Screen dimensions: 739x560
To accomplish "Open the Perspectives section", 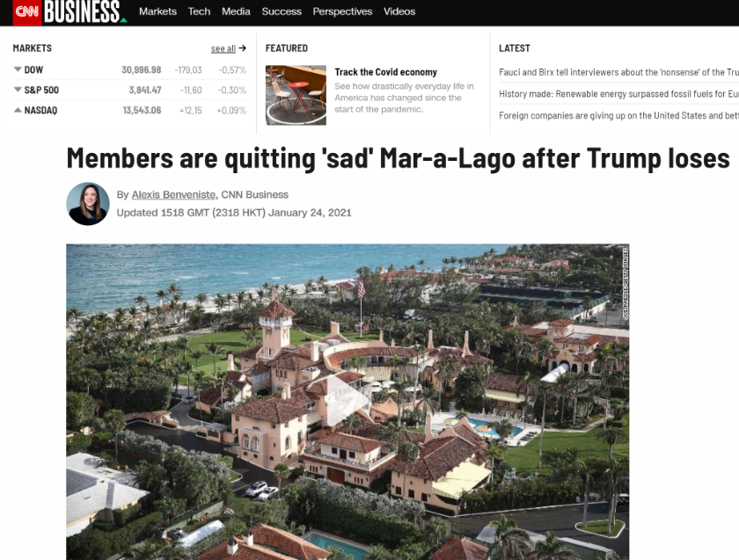I will point(342,11).
